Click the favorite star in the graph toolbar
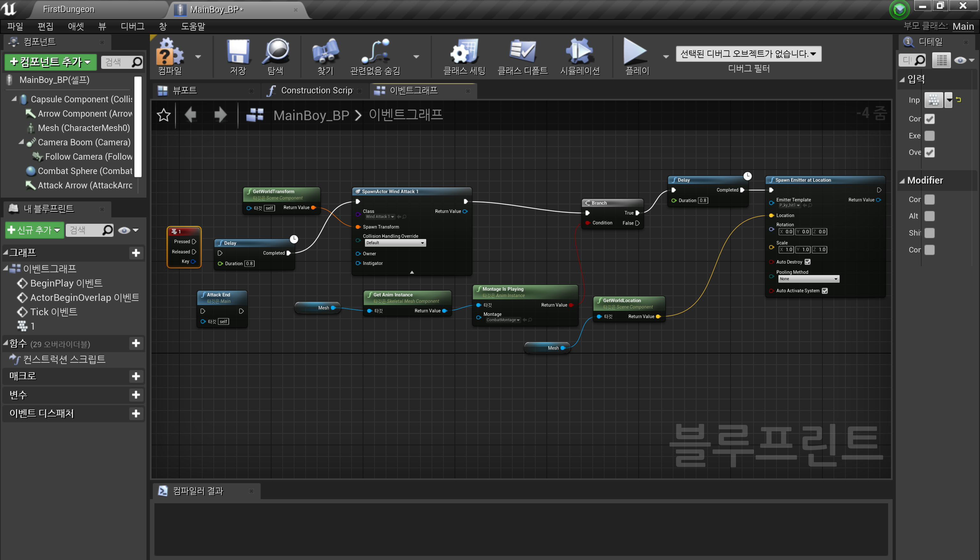The image size is (980, 560). pyautogui.click(x=163, y=115)
